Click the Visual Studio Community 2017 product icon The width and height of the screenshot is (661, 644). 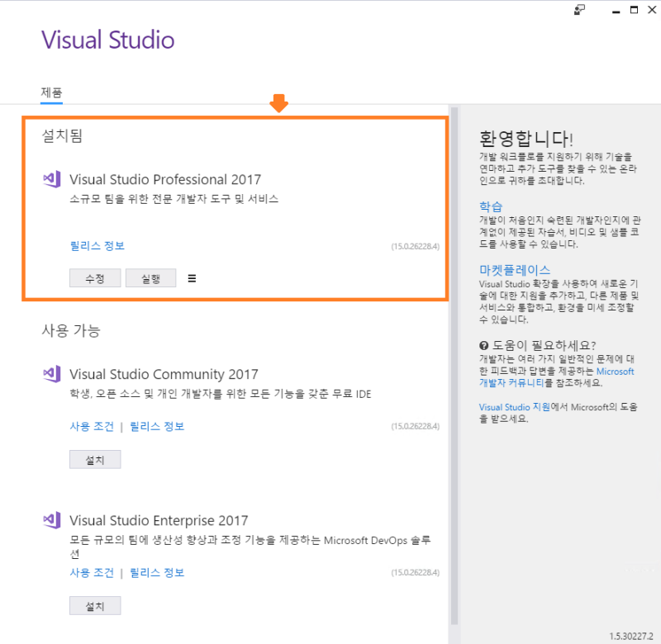(x=51, y=374)
